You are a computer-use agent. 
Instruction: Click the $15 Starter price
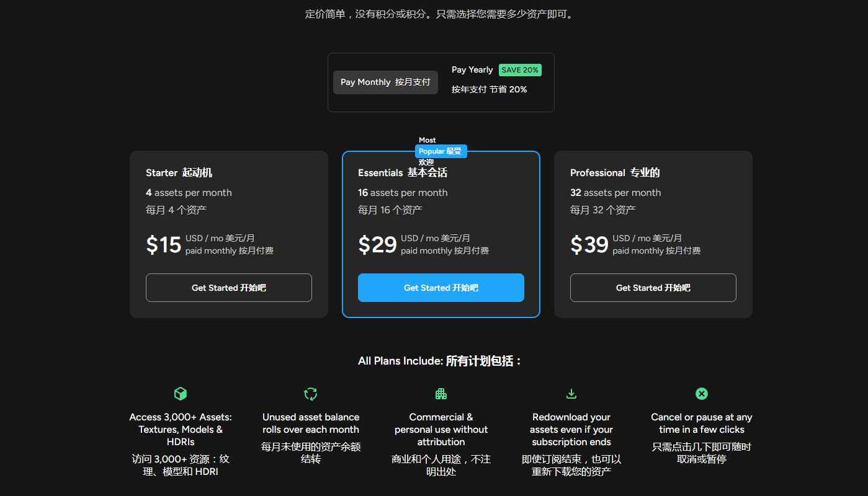[164, 245]
